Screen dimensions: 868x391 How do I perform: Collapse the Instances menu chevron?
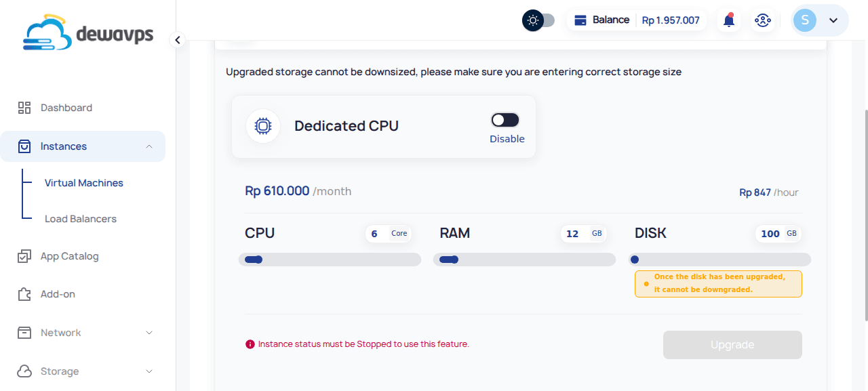pyautogui.click(x=149, y=146)
